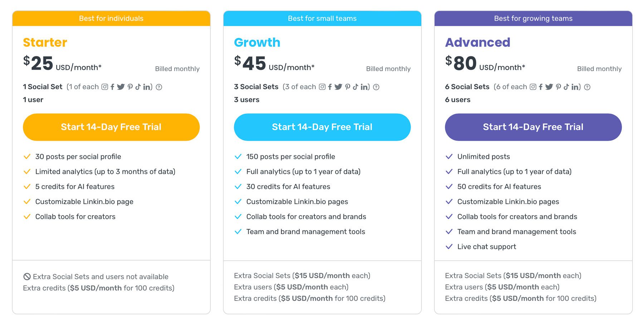Click the LinkedIn icon in the Starter plan
This screenshot has height=324, width=644.
(147, 87)
